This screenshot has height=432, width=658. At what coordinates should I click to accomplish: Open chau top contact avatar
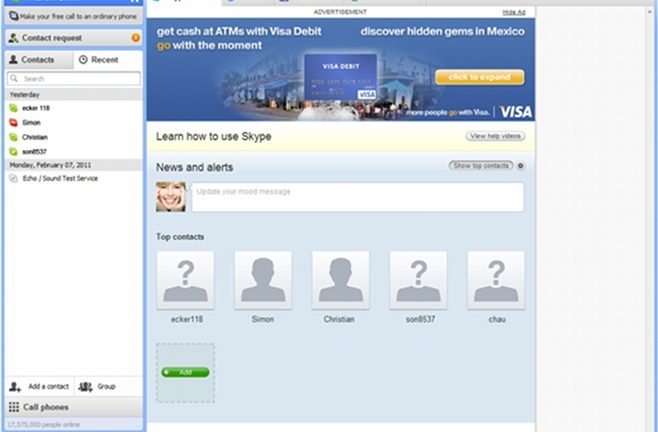496,280
